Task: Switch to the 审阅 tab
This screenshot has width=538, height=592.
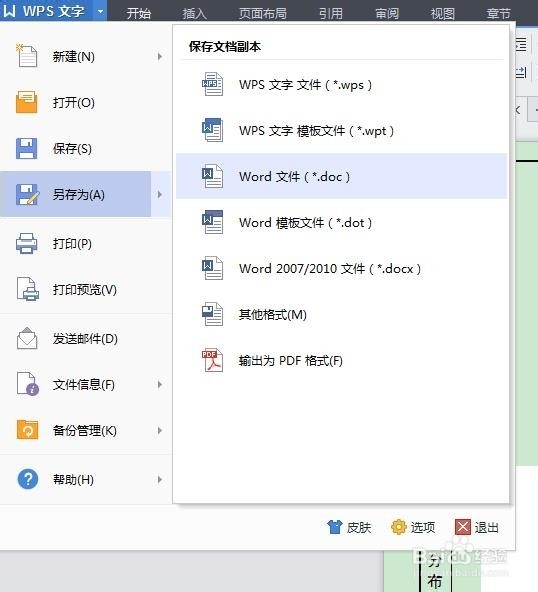Action: 387,14
